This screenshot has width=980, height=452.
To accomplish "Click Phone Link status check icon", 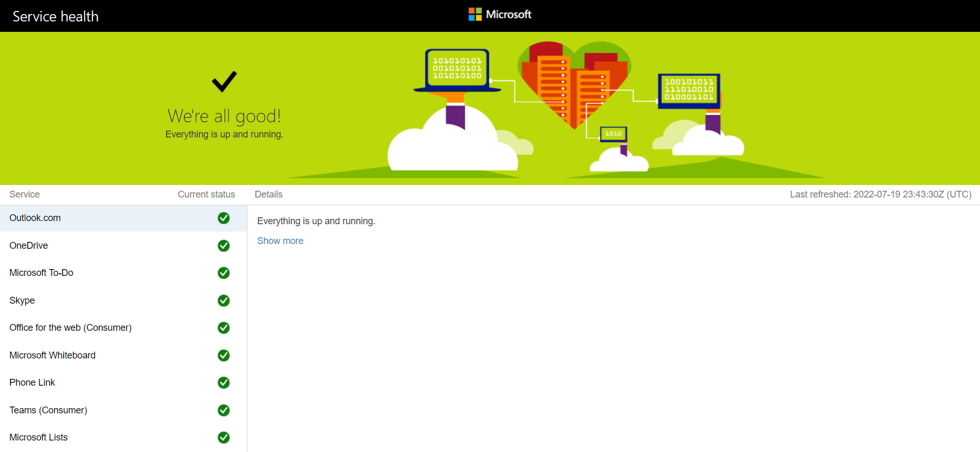I will (223, 383).
